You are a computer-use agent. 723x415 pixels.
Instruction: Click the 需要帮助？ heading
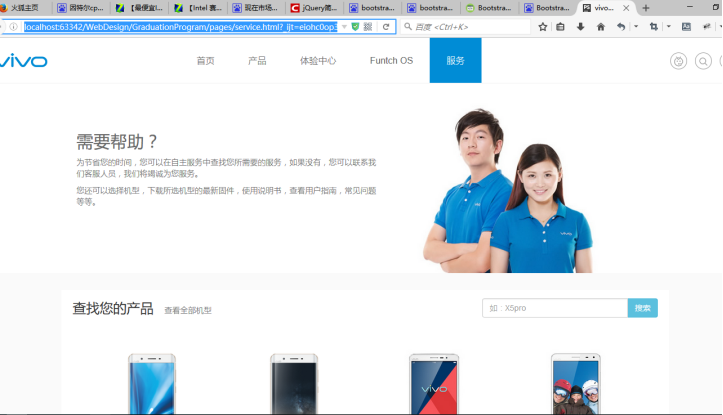point(117,142)
